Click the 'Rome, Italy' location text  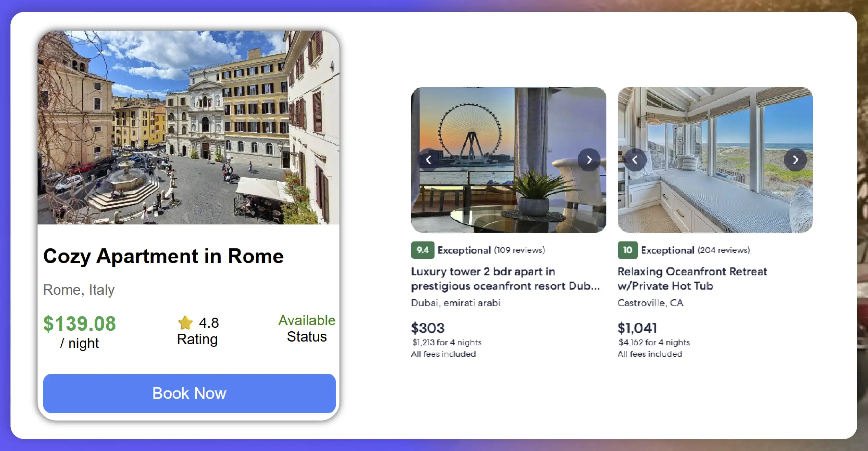pyautogui.click(x=79, y=290)
